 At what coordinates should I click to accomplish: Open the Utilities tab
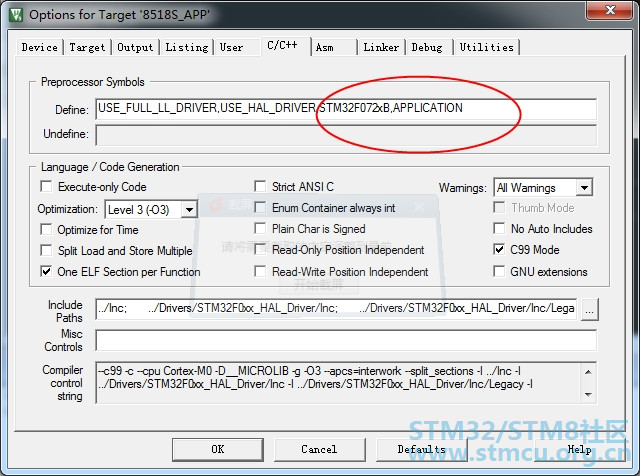click(x=487, y=47)
